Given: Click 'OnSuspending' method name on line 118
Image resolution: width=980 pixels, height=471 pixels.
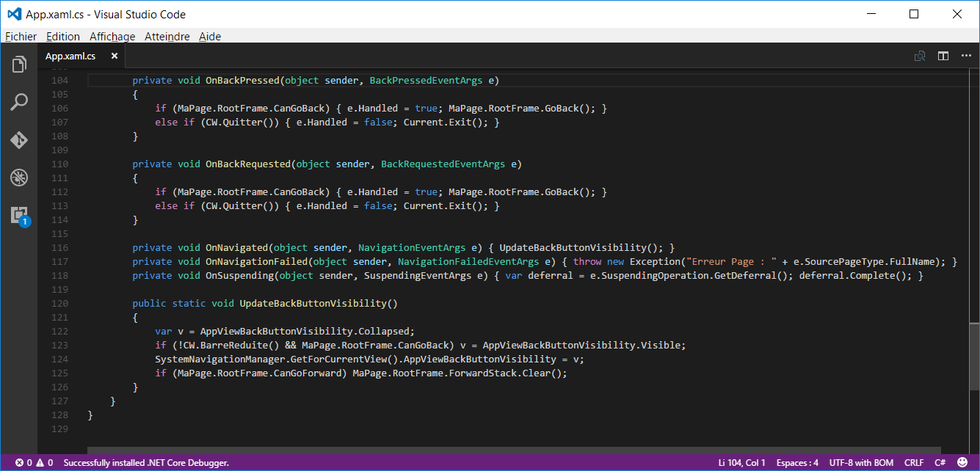Looking at the screenshot, I should click(x=239, y=275).
